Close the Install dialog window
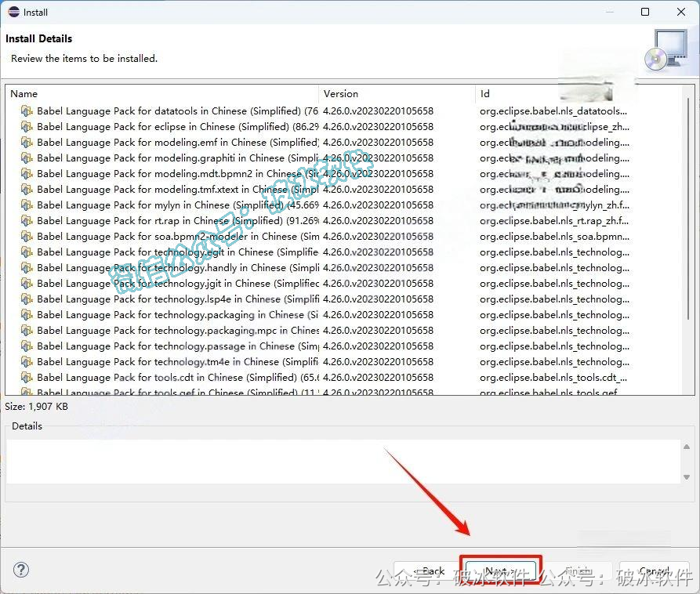 (681, 12)
